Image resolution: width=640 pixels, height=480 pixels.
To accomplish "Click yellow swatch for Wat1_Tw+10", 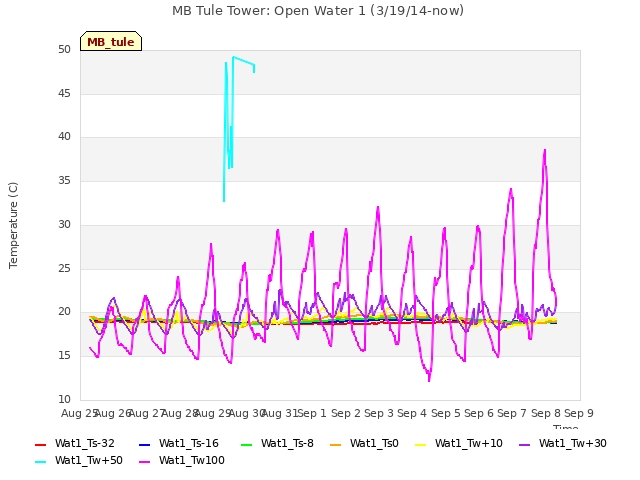I will (x=420, y=444).
